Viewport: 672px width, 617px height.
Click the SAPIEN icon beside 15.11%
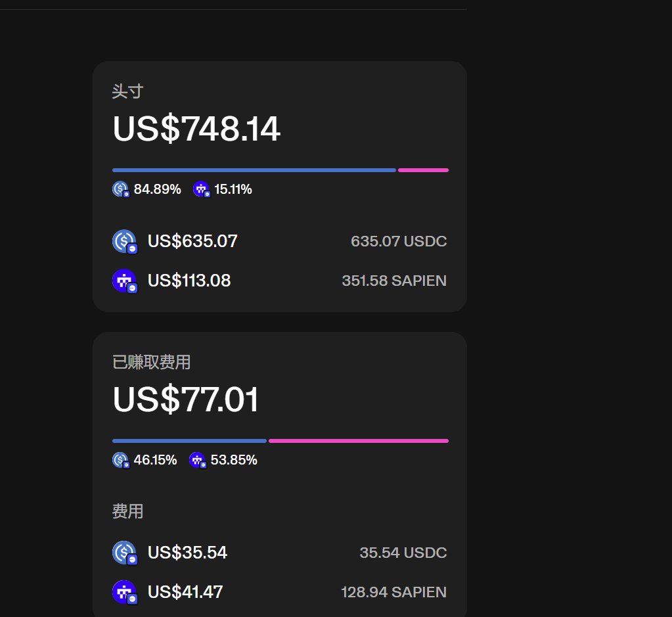(x=201, y=189)
